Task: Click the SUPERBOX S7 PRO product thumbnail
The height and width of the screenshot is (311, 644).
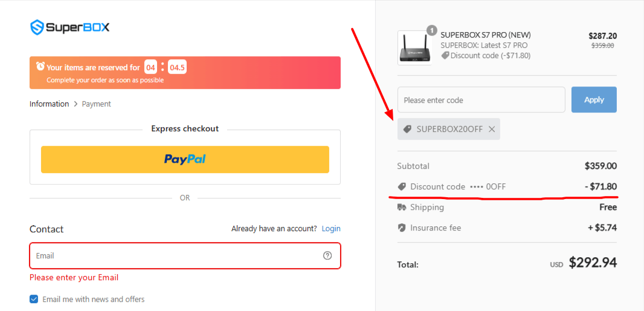Action: tap(414, 48)
